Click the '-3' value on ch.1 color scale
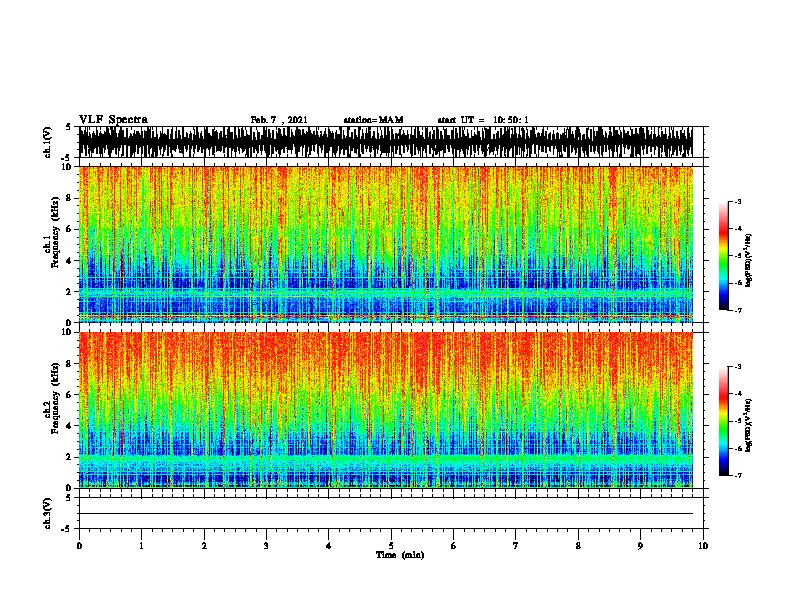 click(x=737, y=201)
